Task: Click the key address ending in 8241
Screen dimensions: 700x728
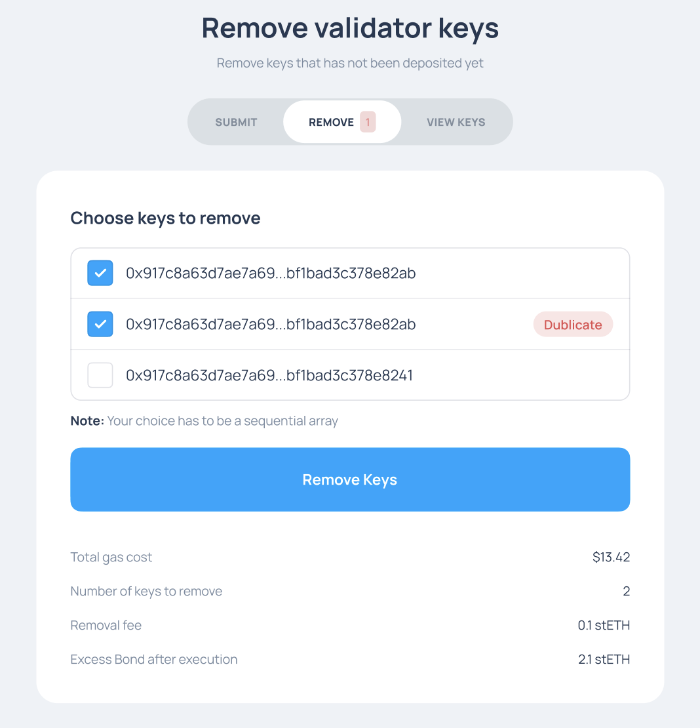Action: coord(269,376)
